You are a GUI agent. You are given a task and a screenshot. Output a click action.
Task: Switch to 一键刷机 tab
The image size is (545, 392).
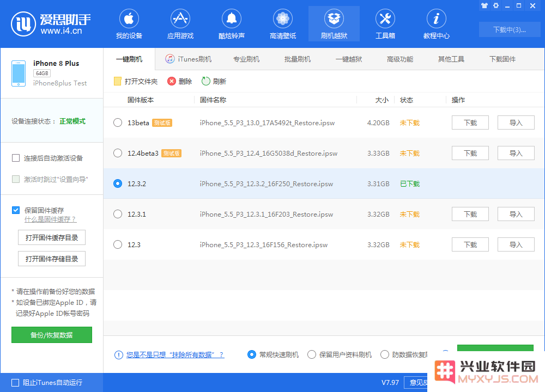(x=129, y=59)
